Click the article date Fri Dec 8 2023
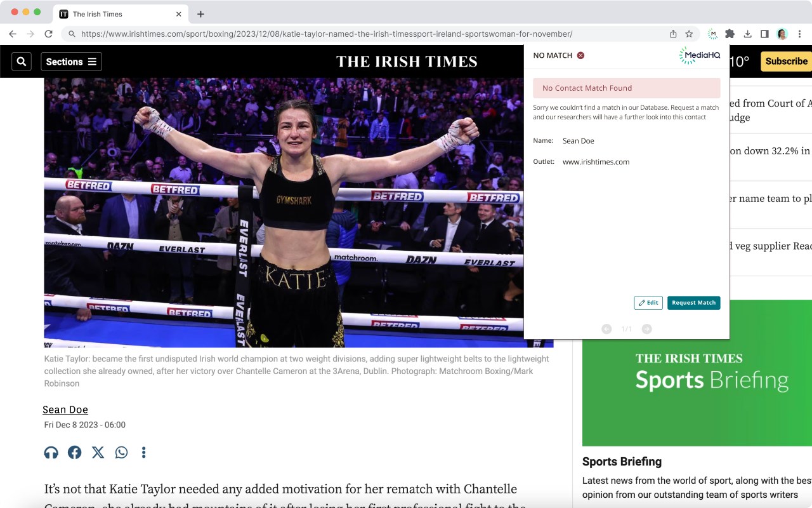Viewport: 812px width, 508px height. tap(84, 425)
